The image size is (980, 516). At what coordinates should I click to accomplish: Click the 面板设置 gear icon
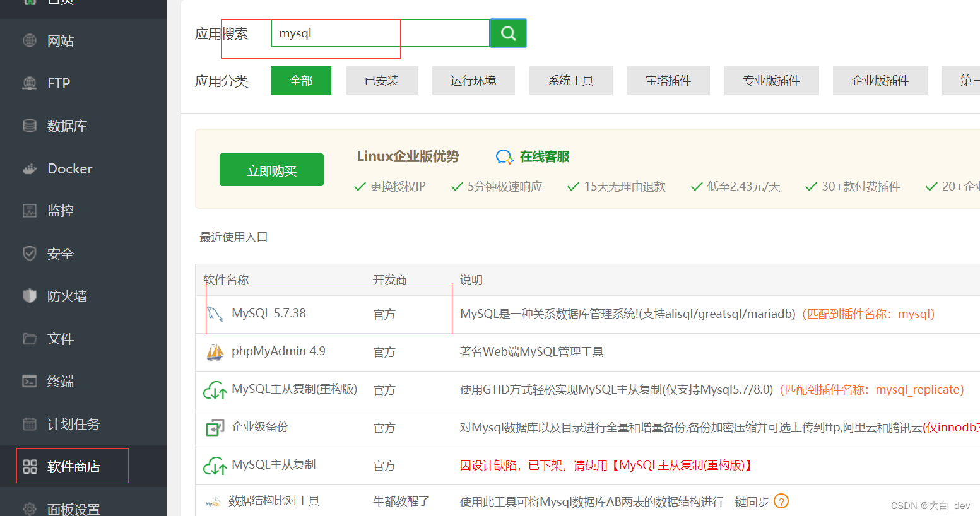point(30,509)
